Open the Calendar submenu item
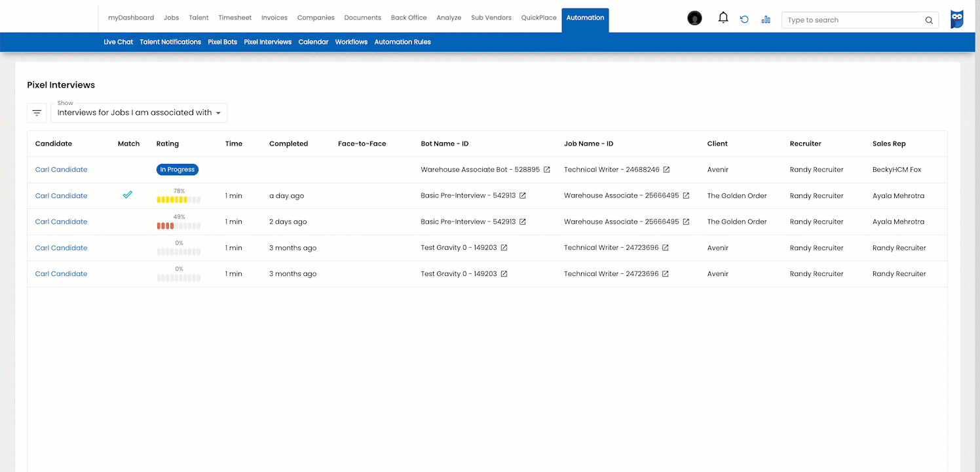The image size is (980, 472). tap(313, 42)
